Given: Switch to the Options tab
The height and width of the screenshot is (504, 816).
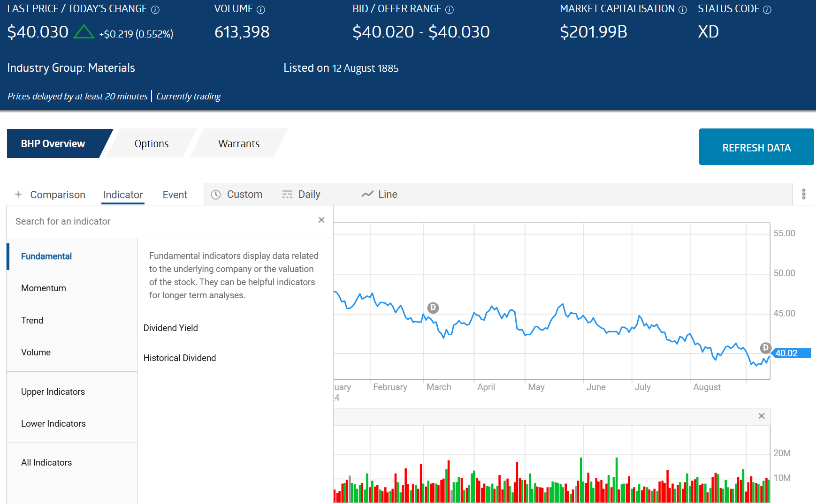Looking at the screenshot, I should coord(152,143).
